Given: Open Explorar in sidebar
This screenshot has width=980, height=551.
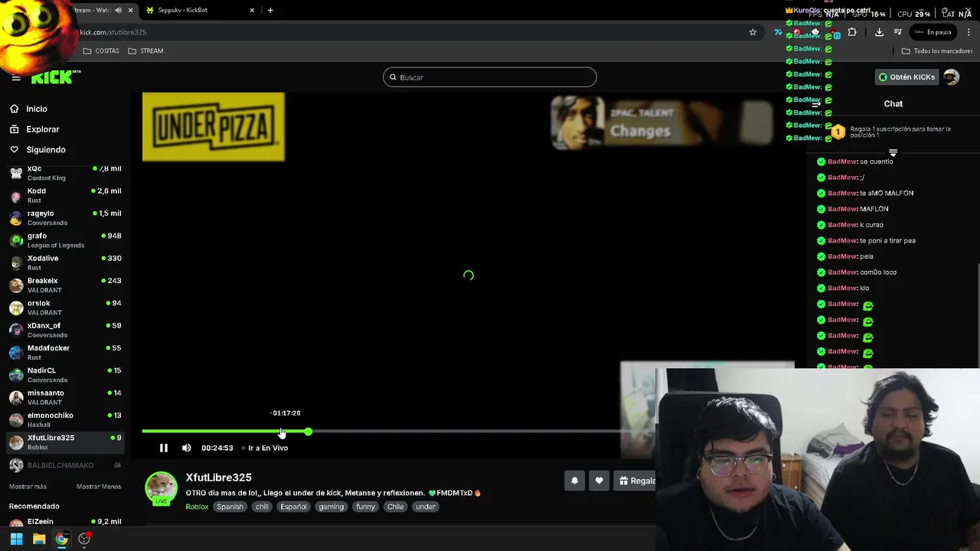Looking at the screenshot, I should coord(42,129).
